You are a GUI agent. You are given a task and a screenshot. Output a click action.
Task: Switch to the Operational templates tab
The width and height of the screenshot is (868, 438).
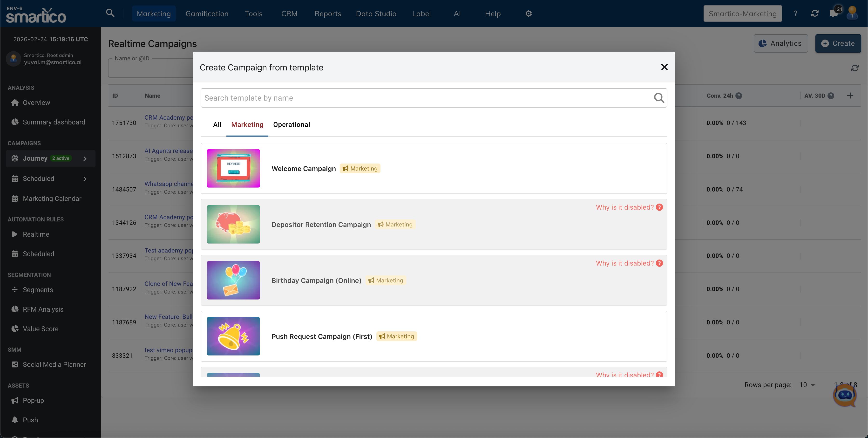click(292, 124)
